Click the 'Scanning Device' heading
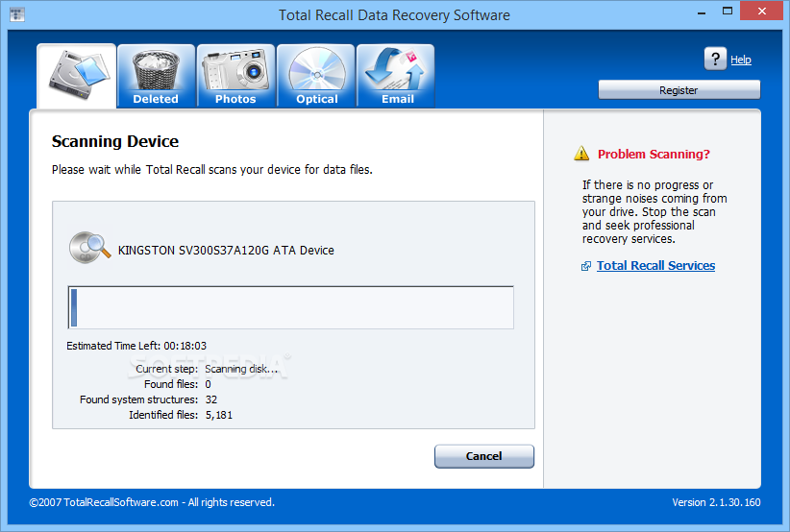Image resolution: width=790 pixels, height=532 pixels. click(x=115, y=141)
